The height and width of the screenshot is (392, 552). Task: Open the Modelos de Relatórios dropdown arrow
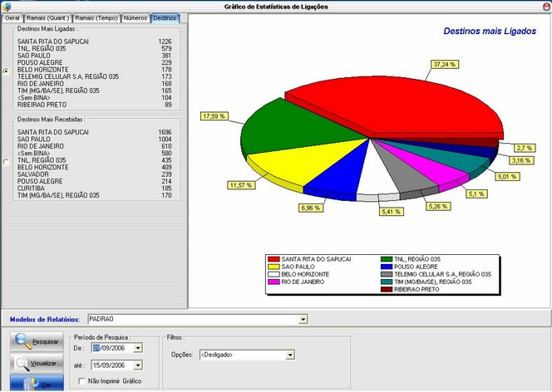click(x=303, y=319)
